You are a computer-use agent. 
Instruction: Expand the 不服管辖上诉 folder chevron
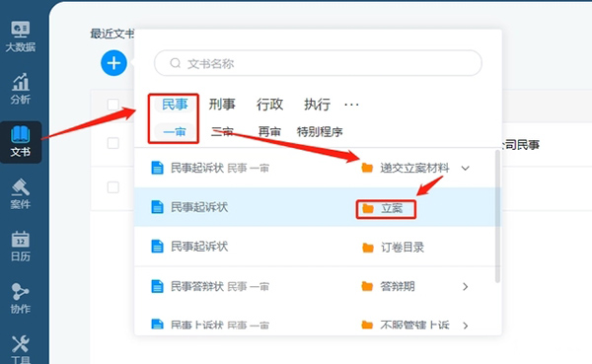click(466, 326)
